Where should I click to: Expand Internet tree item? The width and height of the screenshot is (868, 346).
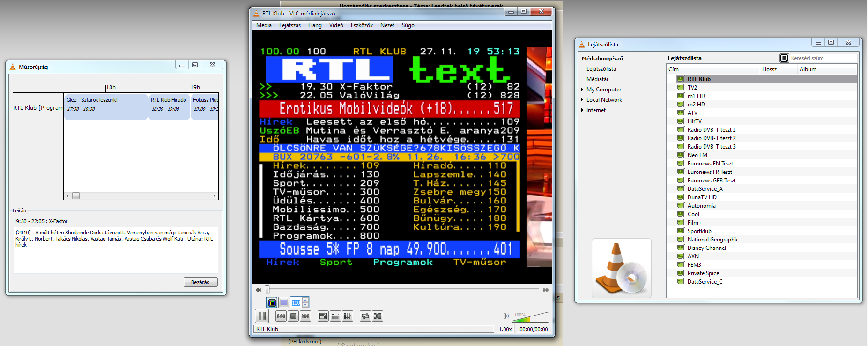(x=582, y=110)
